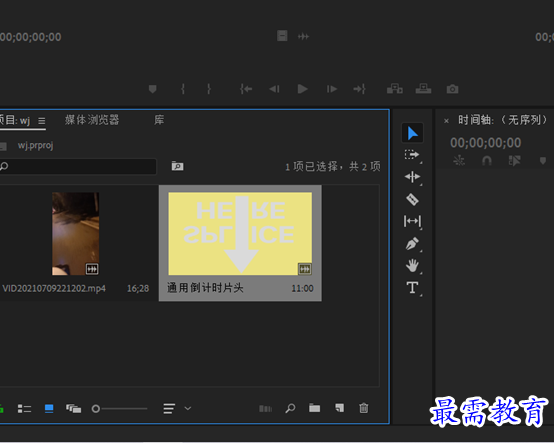Select the Hand tool
The width and height of the screenshot is (554, 443).
pos(412,265)
